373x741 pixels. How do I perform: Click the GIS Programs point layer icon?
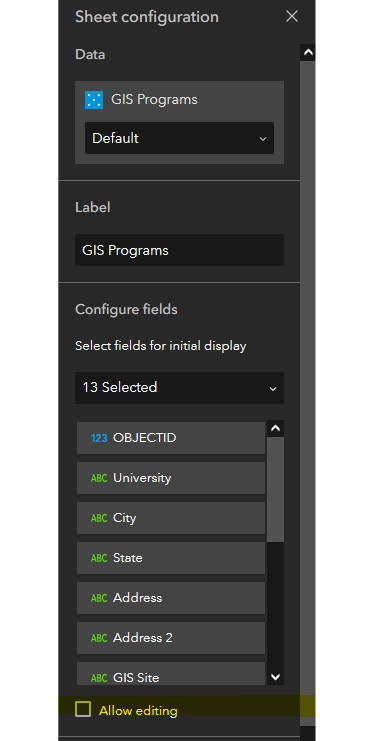pyautogui.click(x=94, y=100)
